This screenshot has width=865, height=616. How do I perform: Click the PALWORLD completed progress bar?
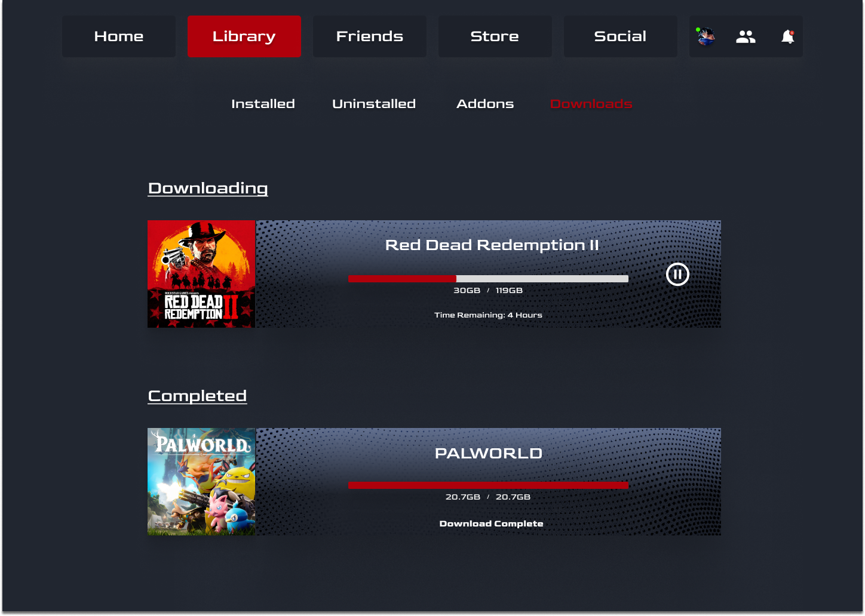[488, 486]
